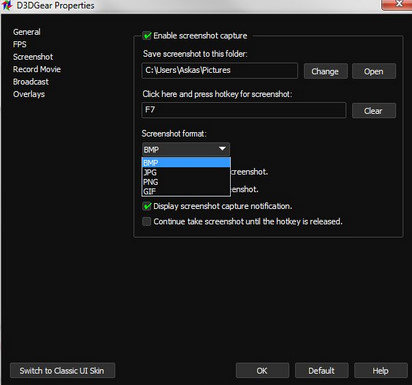412x385 pixels.
Task: Go to FPS settings
Action: (20, 44)
